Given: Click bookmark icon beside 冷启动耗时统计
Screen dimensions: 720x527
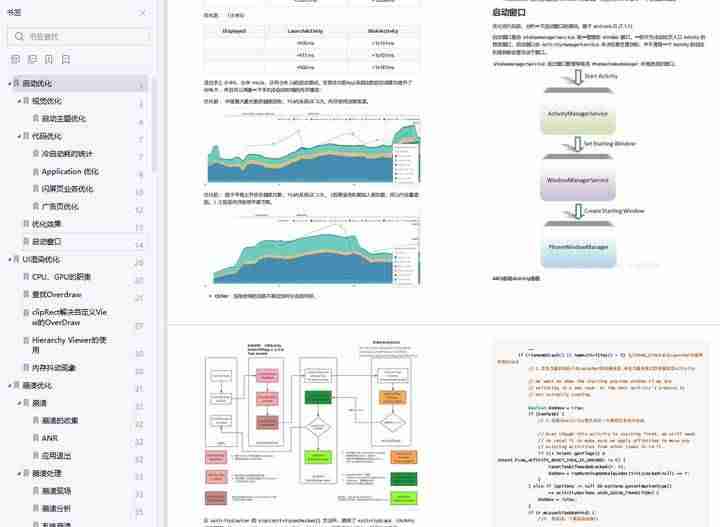Looking at the screenshot, I should [36, 154].
